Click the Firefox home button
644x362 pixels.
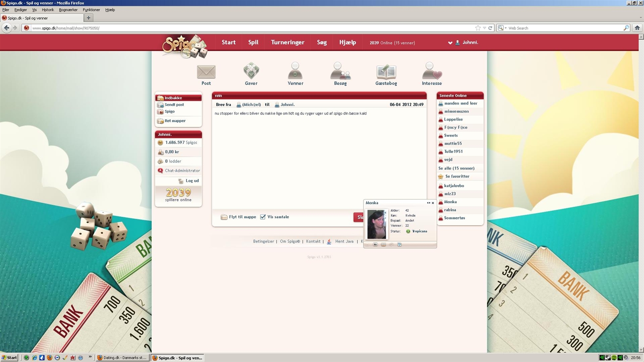click(x=637, y=28)
